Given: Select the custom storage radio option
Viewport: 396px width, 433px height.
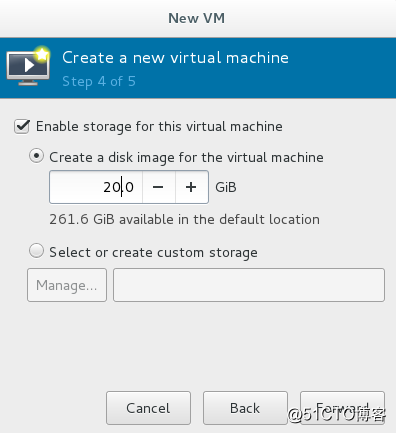Looking at the screenshot, I should click(x=36, y=251).
